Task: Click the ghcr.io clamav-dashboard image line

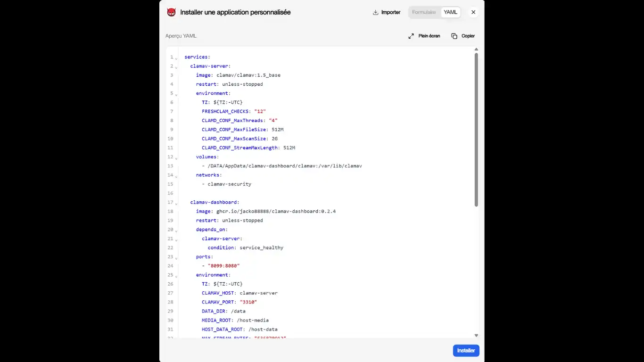Action: point(266,211)
